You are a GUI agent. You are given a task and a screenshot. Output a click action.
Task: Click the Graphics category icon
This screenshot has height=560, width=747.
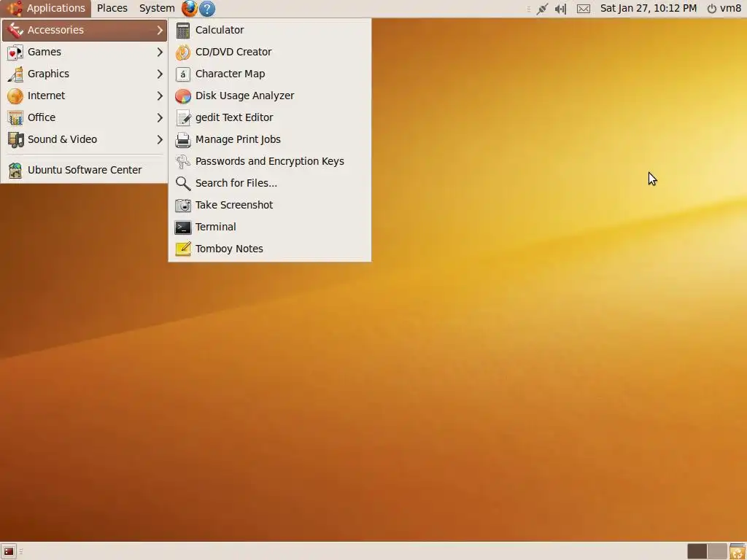coord(15,74)
